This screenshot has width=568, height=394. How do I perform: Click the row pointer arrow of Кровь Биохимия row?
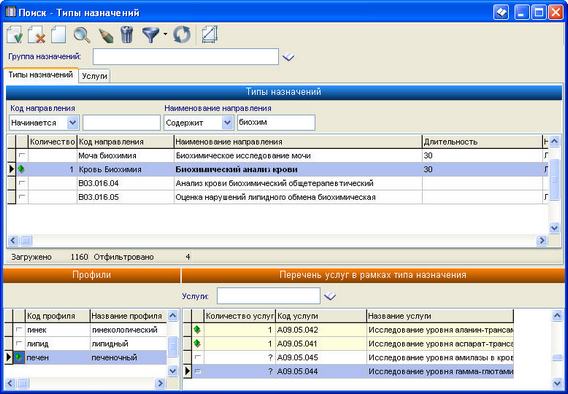11,169
